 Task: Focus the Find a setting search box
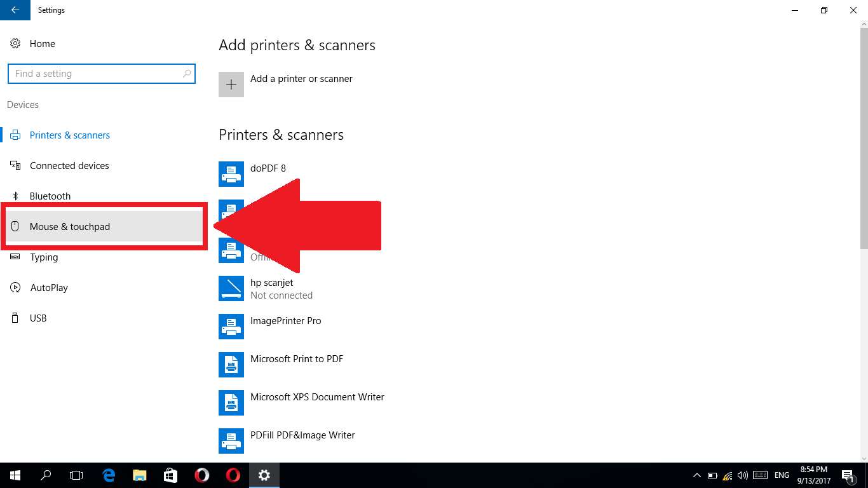pos(102,74)
